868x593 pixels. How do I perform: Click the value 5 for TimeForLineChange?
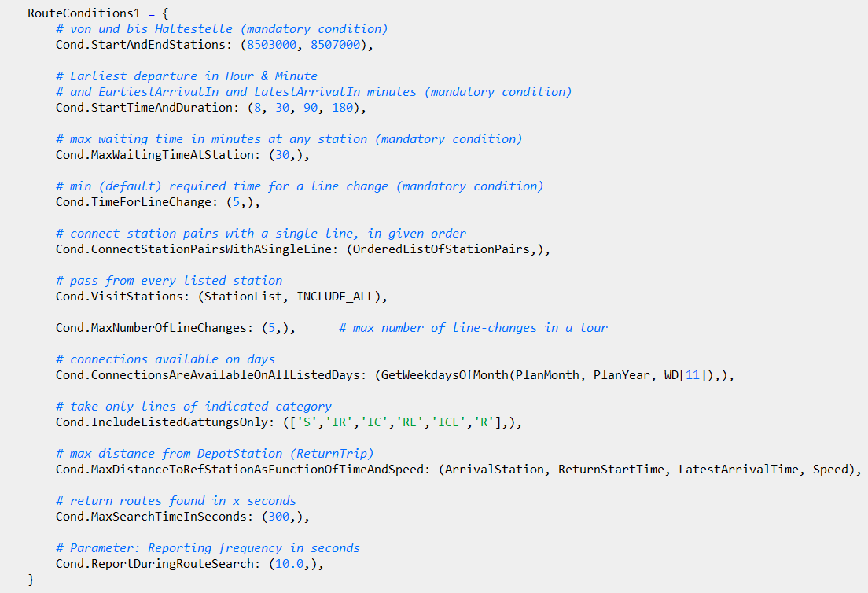coord(237,202)
